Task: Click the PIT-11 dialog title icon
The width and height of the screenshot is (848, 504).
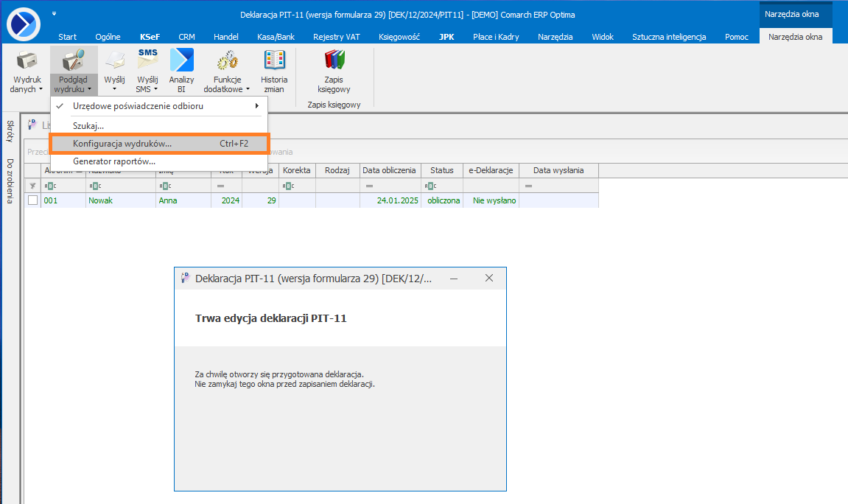Action: pyautogui.click(x=186, y=278)
